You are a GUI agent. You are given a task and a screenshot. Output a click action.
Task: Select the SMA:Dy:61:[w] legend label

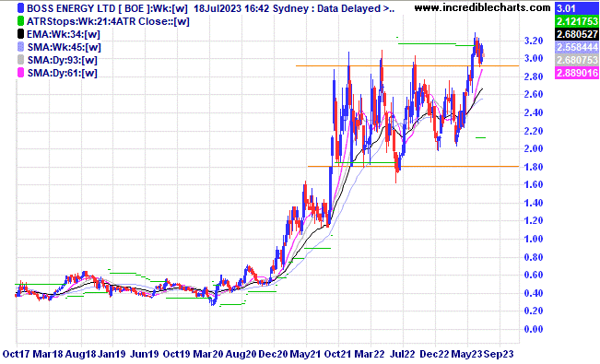[x=63, y=73]
